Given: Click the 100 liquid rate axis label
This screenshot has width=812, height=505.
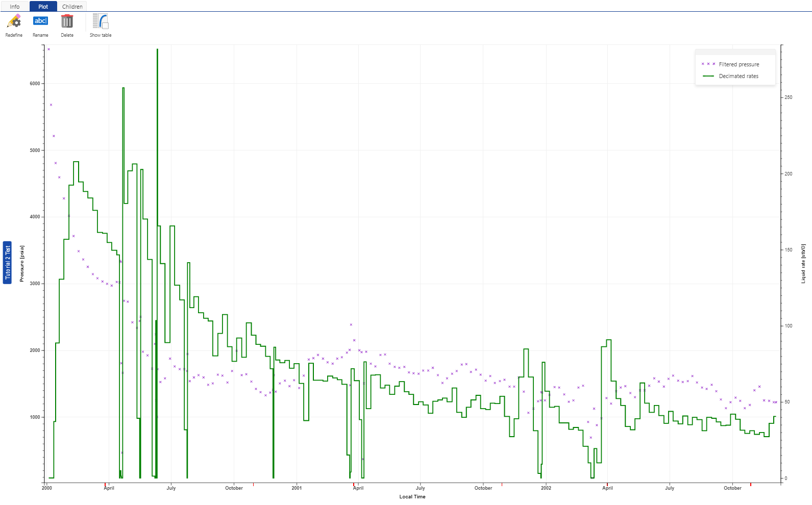Looking at the screenshot, I should (789, 326).
